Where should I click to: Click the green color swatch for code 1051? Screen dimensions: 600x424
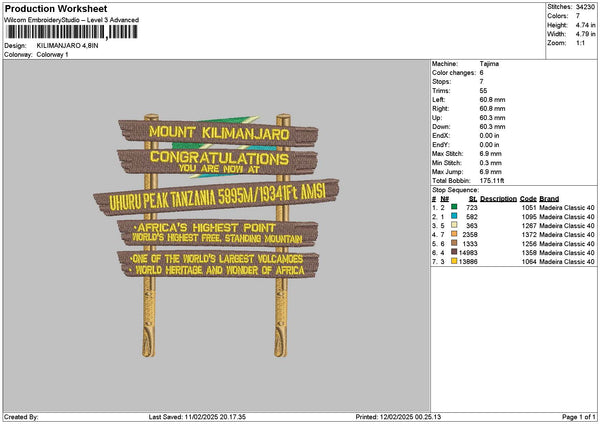[x=454, y=207]
